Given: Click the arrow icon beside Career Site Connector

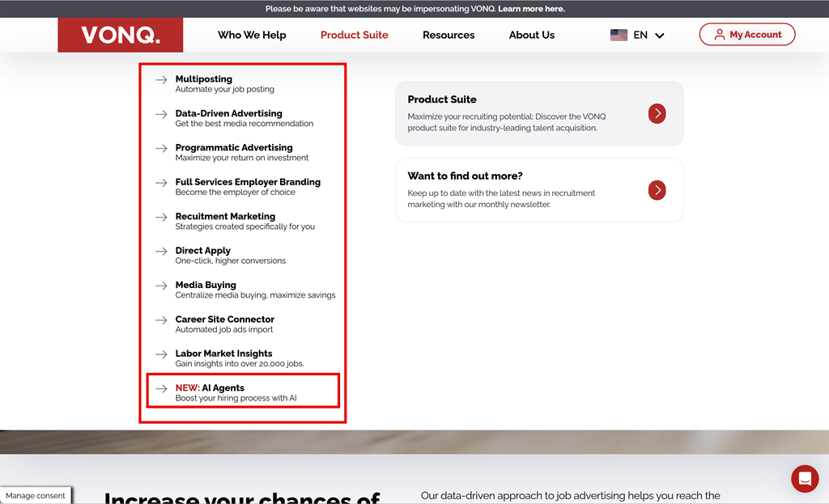Looking at the screenshot, I should [161, 320].
